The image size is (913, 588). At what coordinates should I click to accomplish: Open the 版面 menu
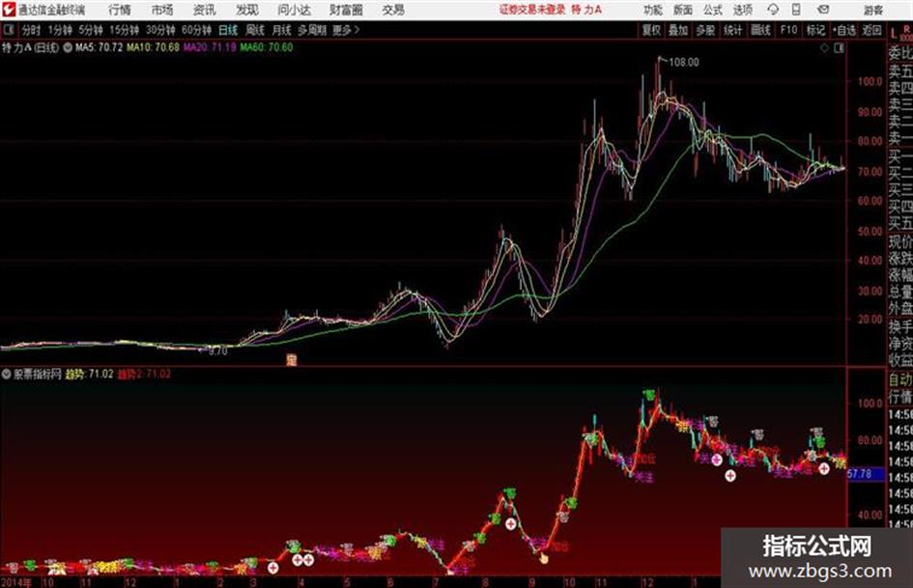coord(683,10)
